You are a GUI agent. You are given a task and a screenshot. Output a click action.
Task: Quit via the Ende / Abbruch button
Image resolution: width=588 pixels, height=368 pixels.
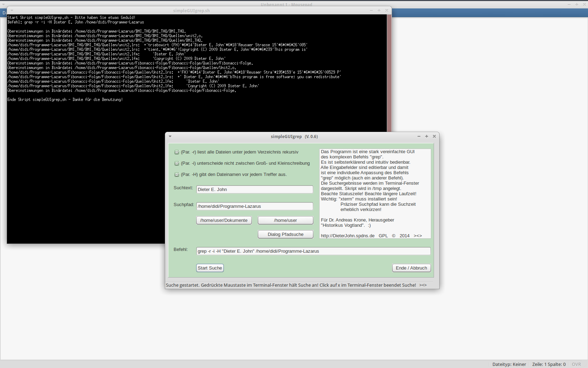(x=412, y=268)
